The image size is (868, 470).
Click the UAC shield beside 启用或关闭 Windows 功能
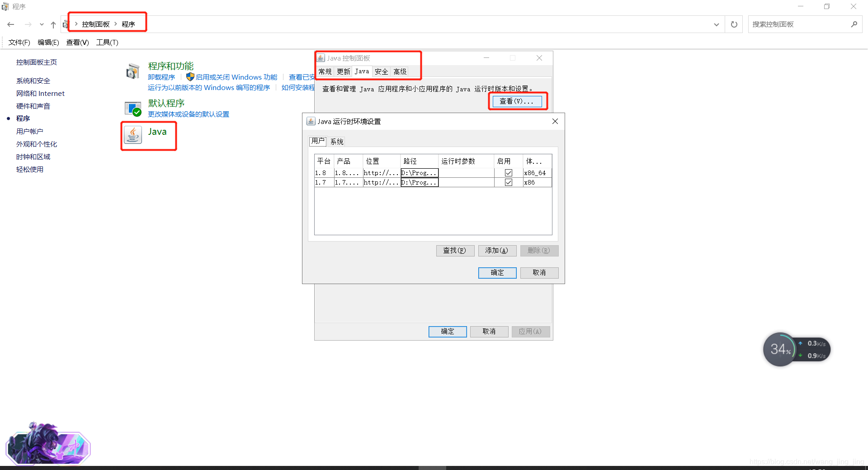coord(190,77)
